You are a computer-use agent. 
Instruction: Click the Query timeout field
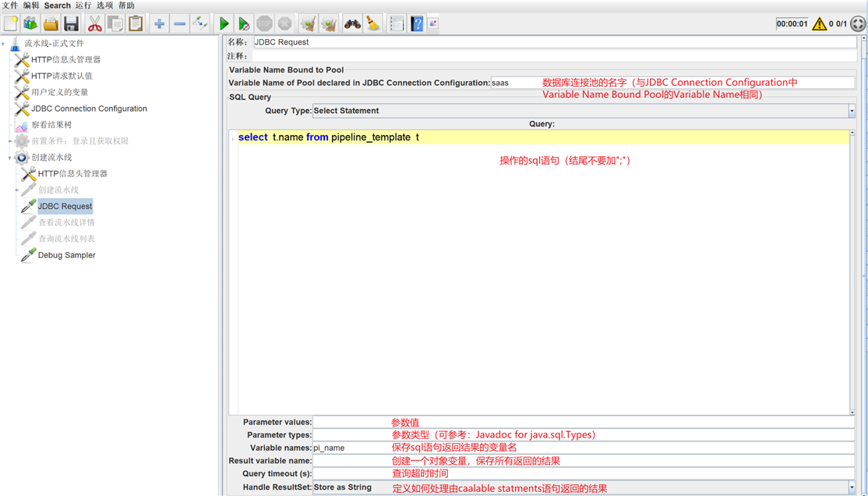(584, 473)
